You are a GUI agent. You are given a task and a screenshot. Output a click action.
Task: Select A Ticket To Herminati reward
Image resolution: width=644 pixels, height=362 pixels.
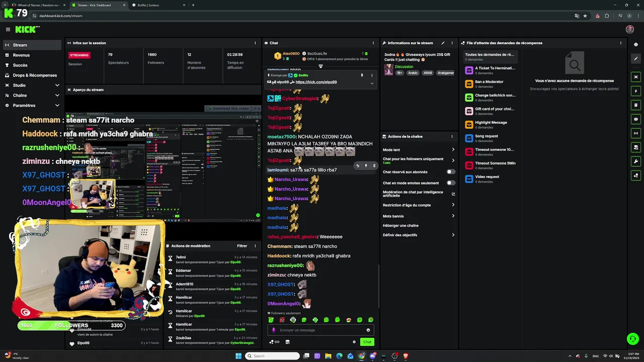tap(490, 70)
